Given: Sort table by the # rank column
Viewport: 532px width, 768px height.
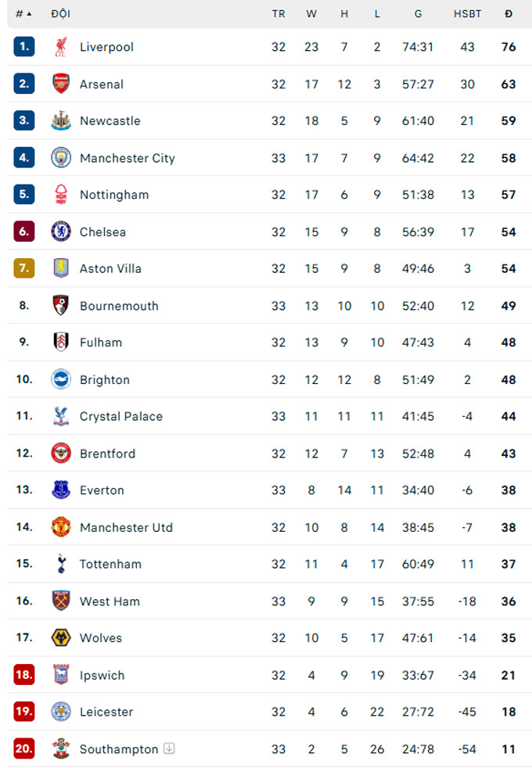Looking at the screenshot, I should click(23, 14).
